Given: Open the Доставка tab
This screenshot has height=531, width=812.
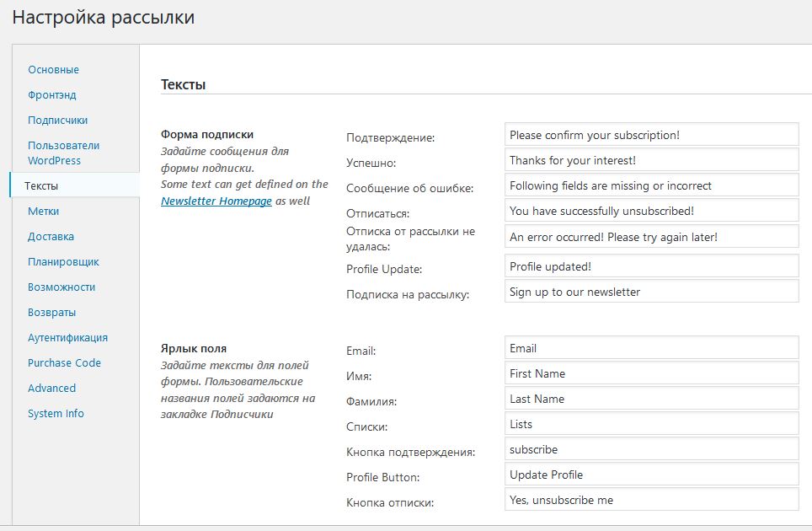Looking at the screenshot, I should click(51, 237).
